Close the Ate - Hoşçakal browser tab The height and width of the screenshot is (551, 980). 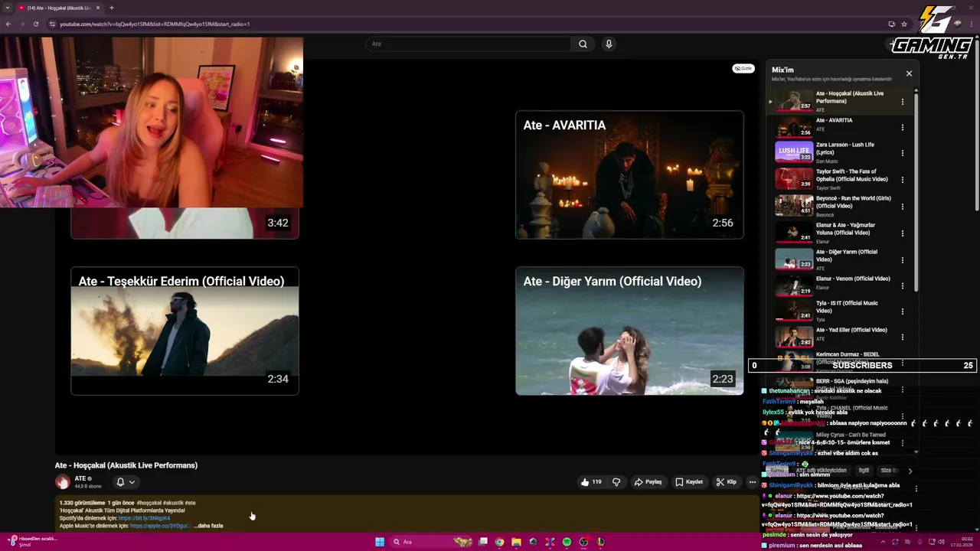[100, 8]
